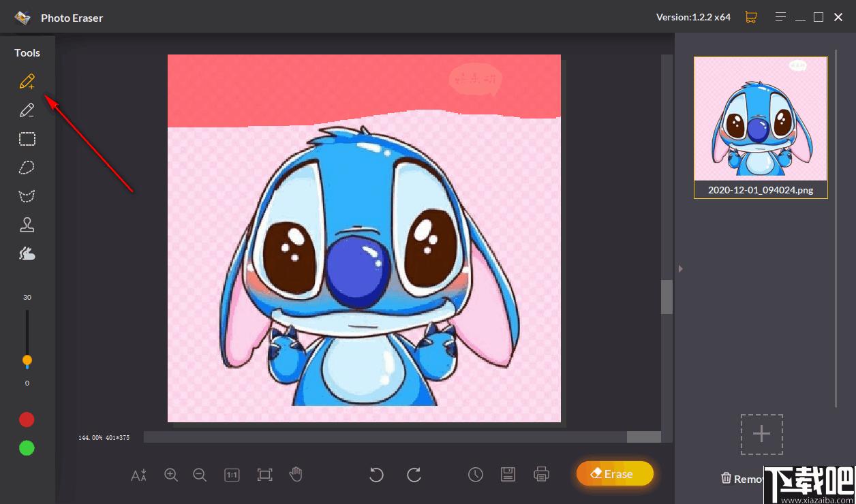Pick the red mask color
The width and height of the screenshot is (856, 504).
(x=27, y=420)
